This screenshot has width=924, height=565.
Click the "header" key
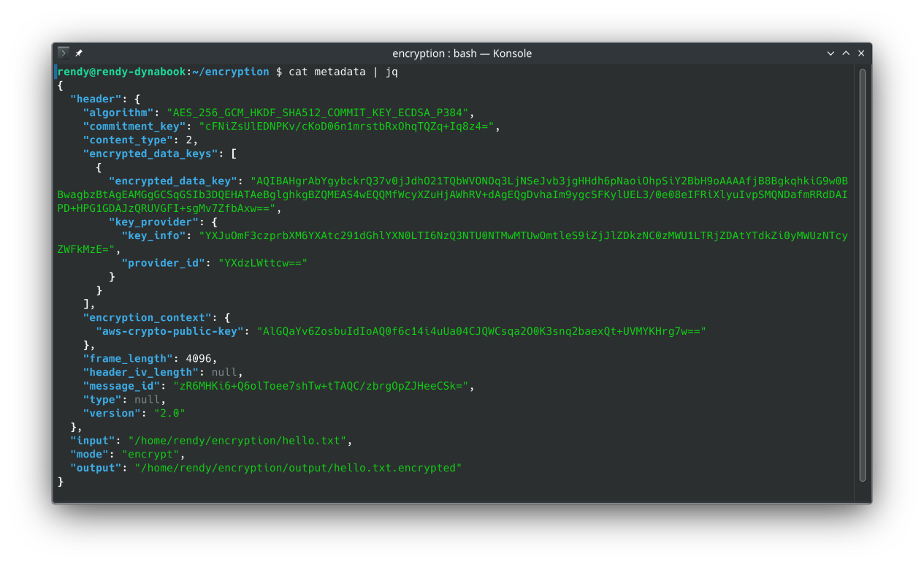click(x=96, y=99)
